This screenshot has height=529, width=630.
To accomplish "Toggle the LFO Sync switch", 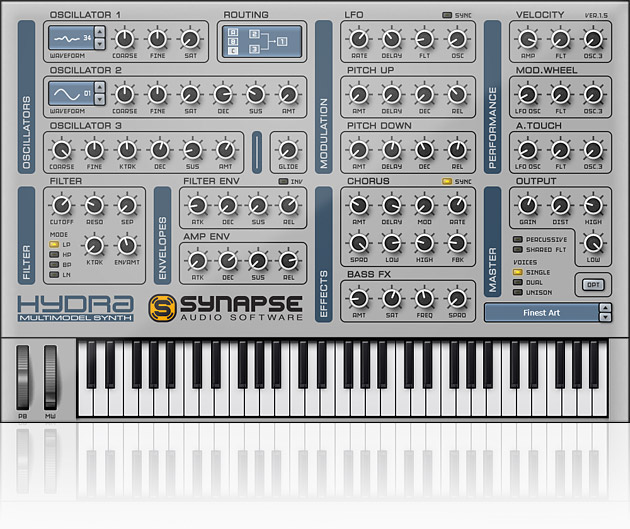I will point(447,15).
